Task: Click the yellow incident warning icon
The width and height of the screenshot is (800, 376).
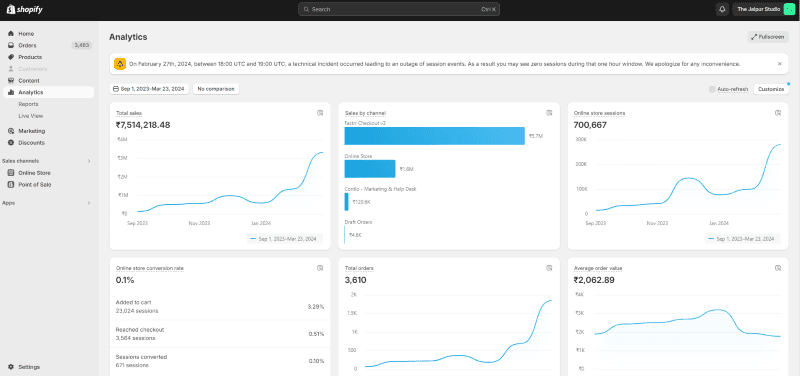Action: 120,64
